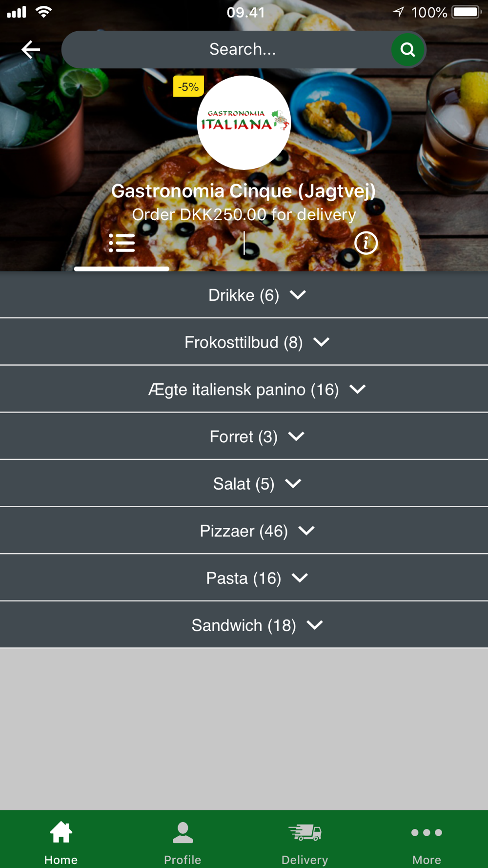Click the green search magnifier button
488x868 pixels.
click(407, 49)
